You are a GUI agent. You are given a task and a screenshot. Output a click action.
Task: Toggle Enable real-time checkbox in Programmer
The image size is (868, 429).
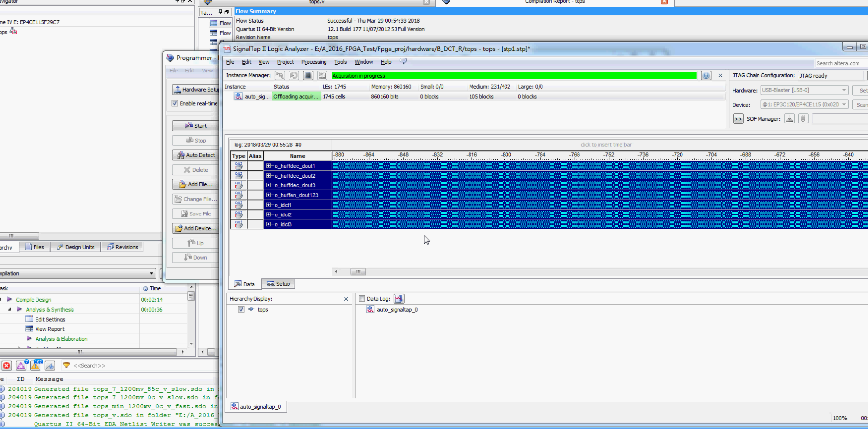coord(175,103)
